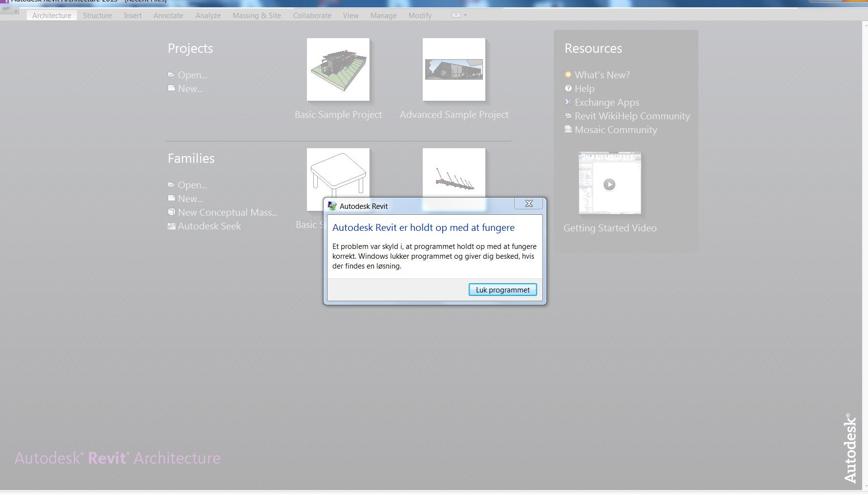This screenshot has width=868, height=494.
Task: Open the Advanced Sample Project thumbnail
Action: pyautogui.click(x=454, y=69)
